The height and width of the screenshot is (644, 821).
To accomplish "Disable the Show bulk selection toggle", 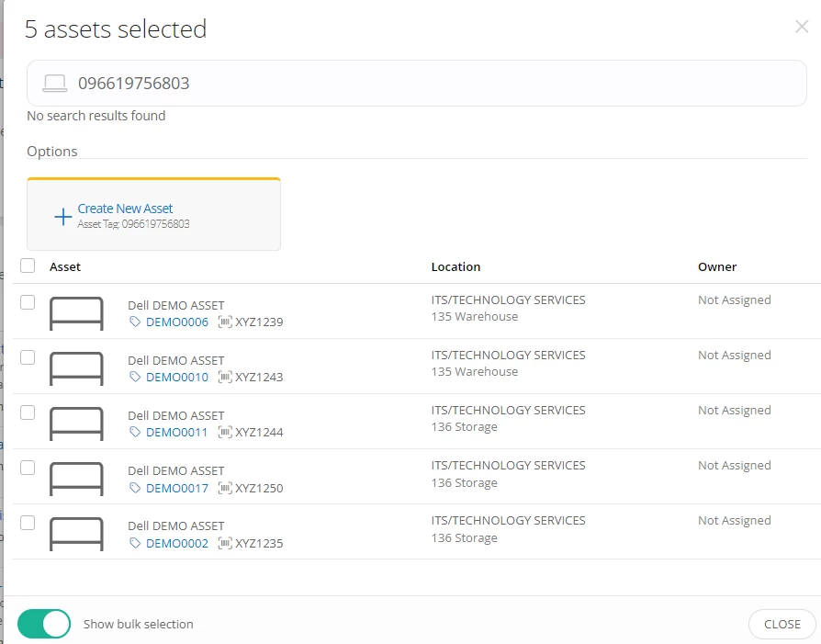I will click(x=44, y=624).
